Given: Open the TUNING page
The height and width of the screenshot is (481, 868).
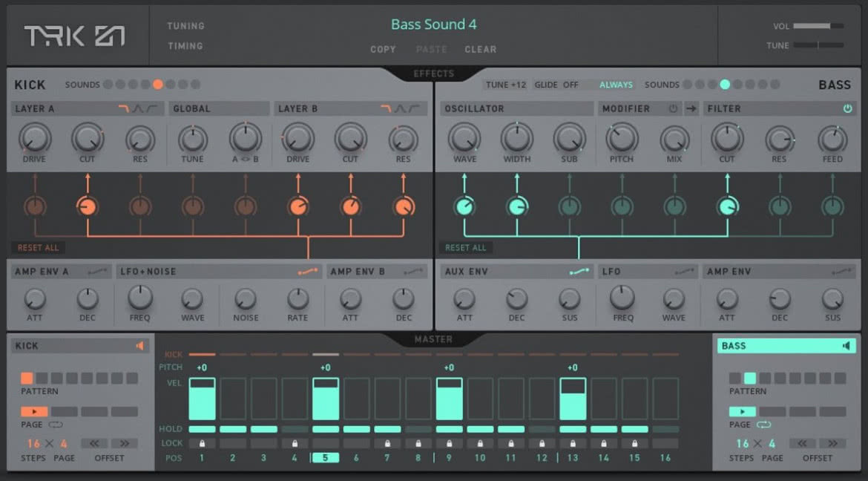Looking at the screenshot, I should (x=185, y=26).
